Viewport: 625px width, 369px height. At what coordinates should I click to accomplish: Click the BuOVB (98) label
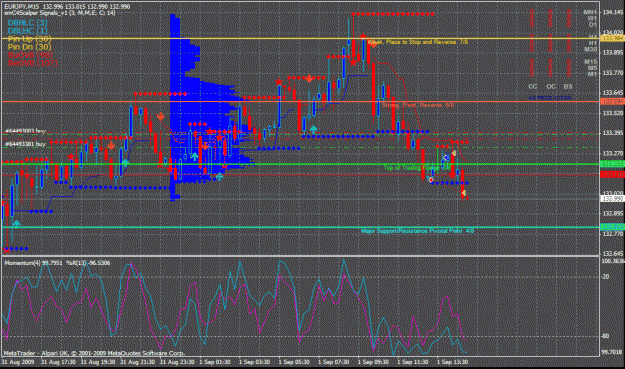click(x=30, y=55)
